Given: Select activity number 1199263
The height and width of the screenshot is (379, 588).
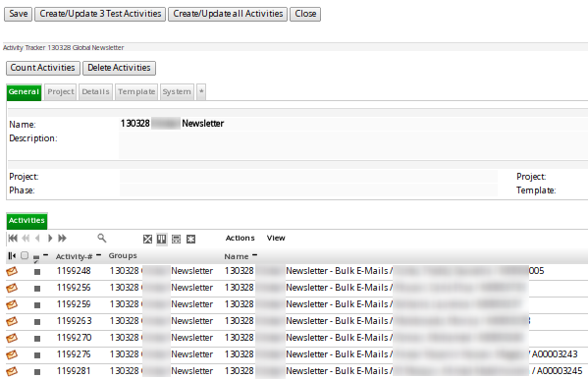Looking at the screenshot, I should click(74, 321).
